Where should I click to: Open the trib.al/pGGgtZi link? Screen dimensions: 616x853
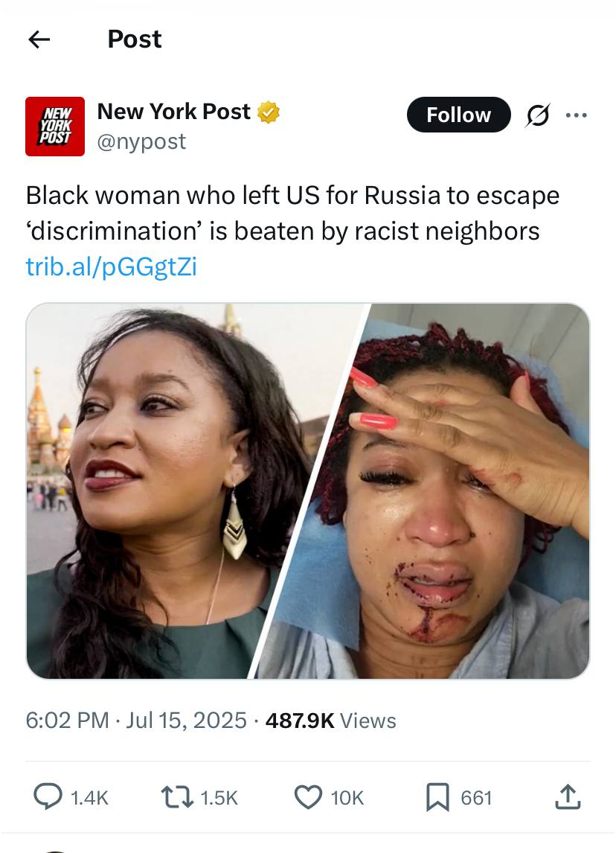[112, 266]
